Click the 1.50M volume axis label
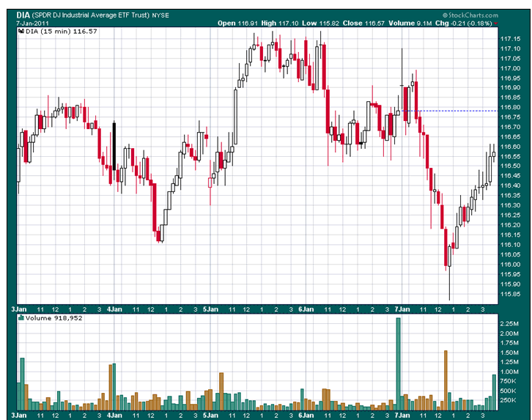This screenshot has width=532, height=420. click(x=509, y=353)
